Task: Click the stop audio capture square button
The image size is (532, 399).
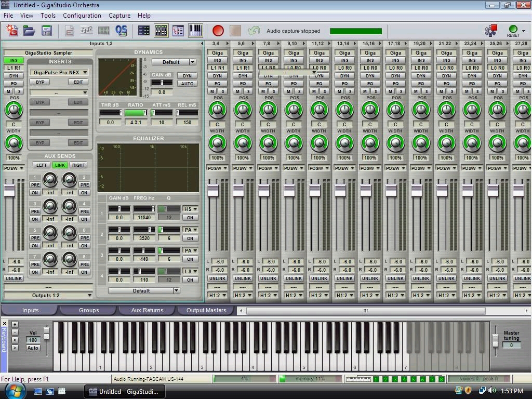Action: (x=235, y=31)
